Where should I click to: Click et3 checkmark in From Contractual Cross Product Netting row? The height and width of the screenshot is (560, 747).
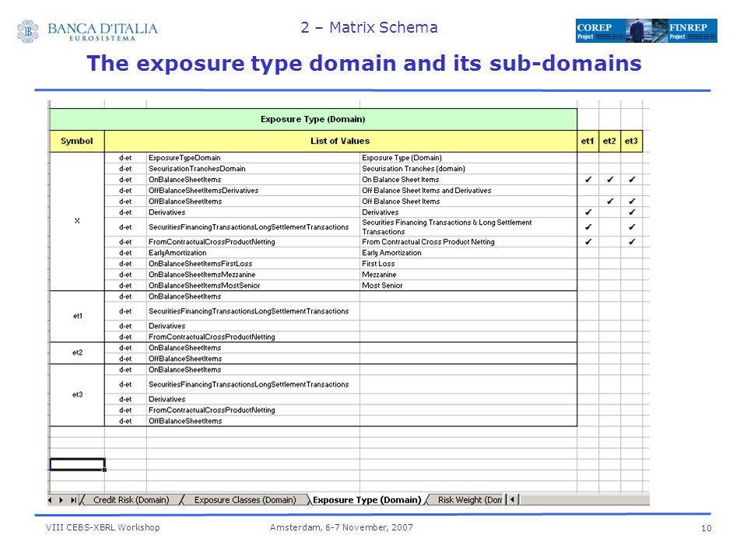[x=632, y=242]
